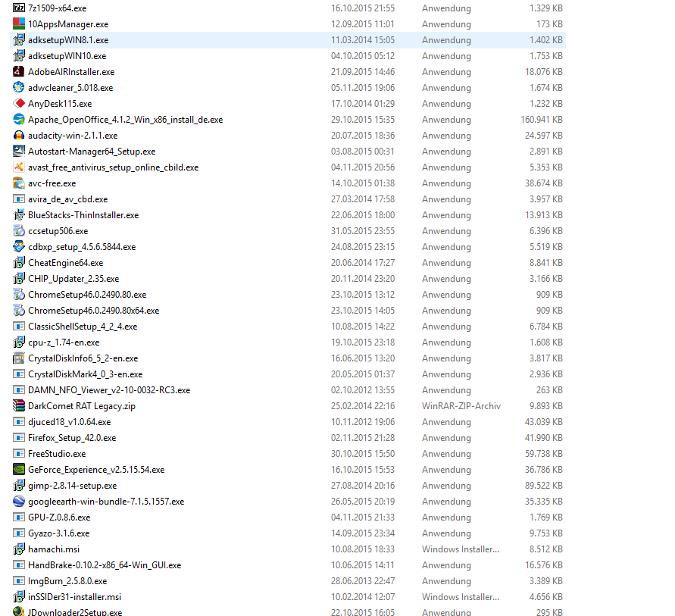This screenshot has width=675, height=616.
Task: Click the ccsetup506.exe CCleaner icon
Action: click(18, 231)
